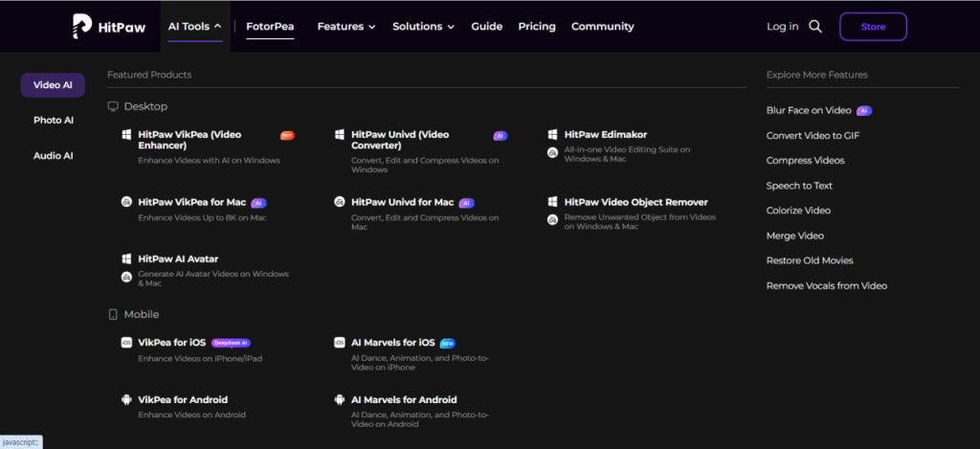Click AI badge next to VikPea for Mac
This screenshot has height=449, width=980.
(258, 203)
